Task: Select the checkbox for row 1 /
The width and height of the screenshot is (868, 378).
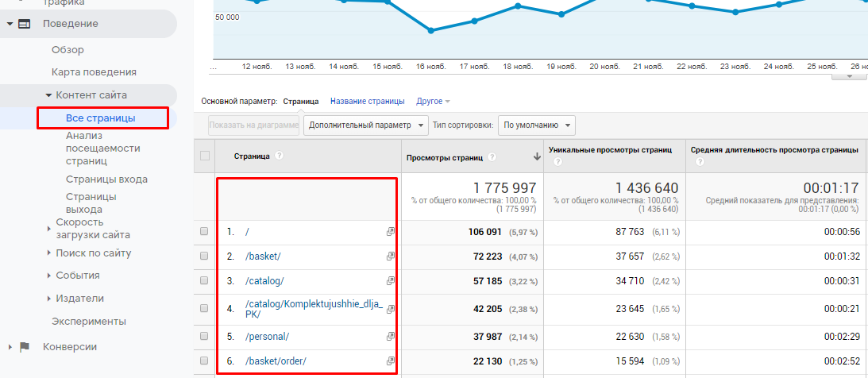Action: coord(204,232)
